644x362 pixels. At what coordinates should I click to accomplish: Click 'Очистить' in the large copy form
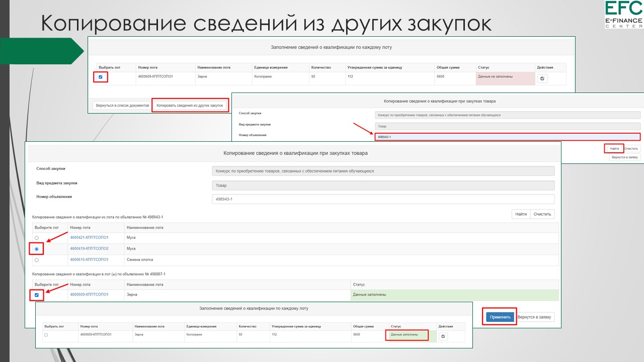click(542, 214)
